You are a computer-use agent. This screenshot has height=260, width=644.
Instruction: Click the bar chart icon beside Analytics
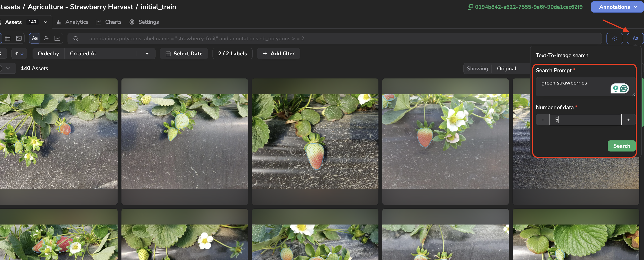pos(59,22)
